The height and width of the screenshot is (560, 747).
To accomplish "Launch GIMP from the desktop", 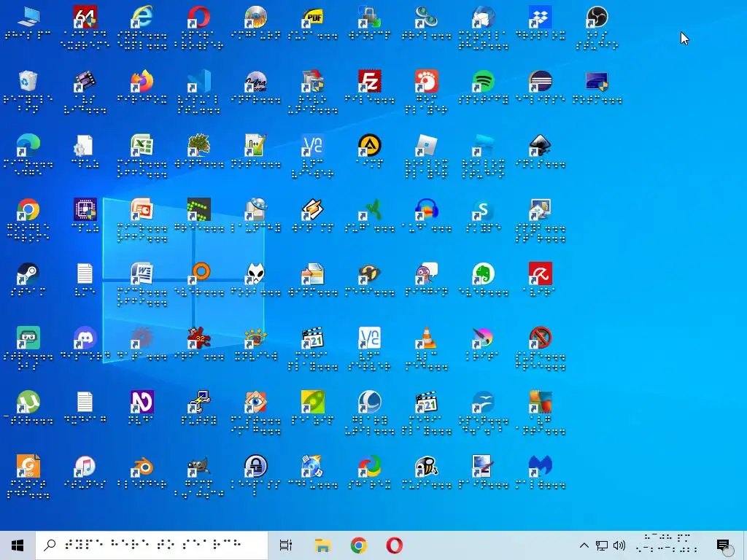I will [x=198, y=466].
